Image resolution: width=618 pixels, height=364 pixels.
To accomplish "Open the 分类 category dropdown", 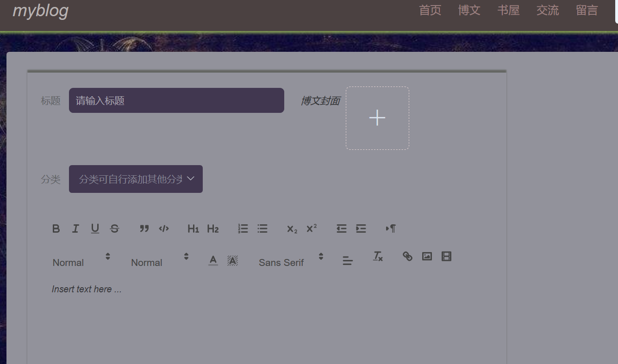I will [x=135, y=179].
